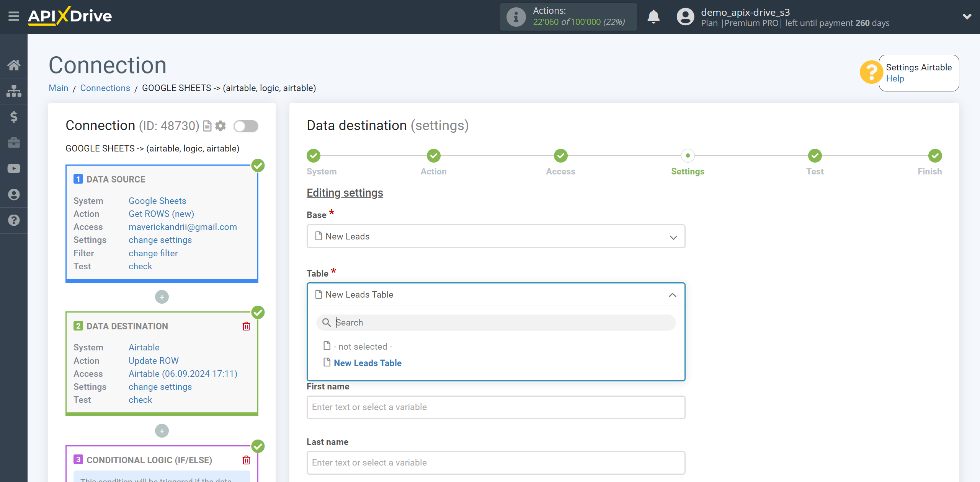Open Update ROW action link
980x482 pixels.
[154, 361]
